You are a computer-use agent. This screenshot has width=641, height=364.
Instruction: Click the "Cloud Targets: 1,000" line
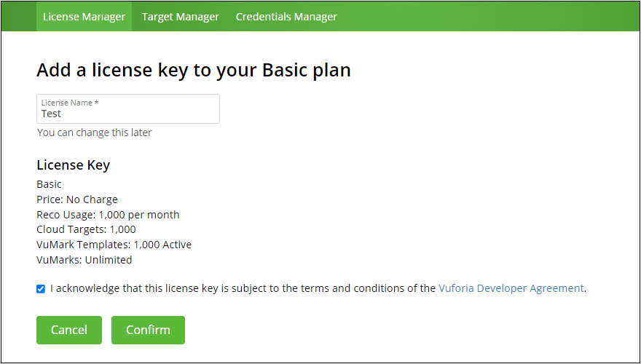click(86, 229)
